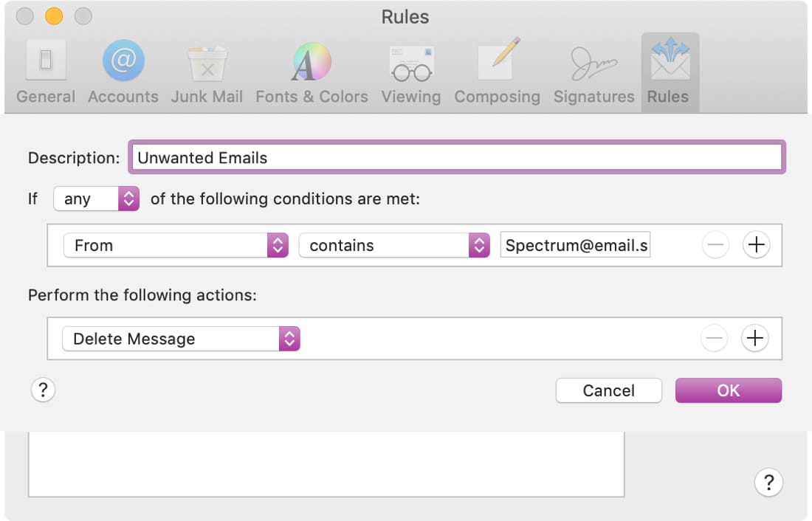Open the Junk Mail trash bin icon
The height and width of the screenshot is (521, 812).
[207, 63]
